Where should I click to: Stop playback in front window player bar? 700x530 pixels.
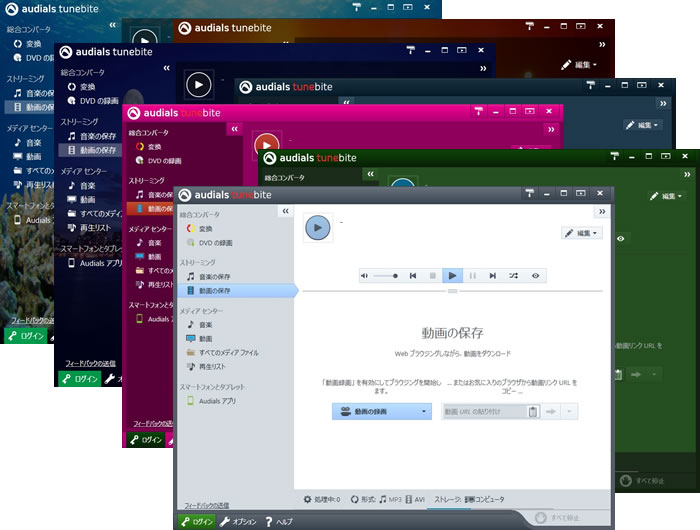(433, 275)
